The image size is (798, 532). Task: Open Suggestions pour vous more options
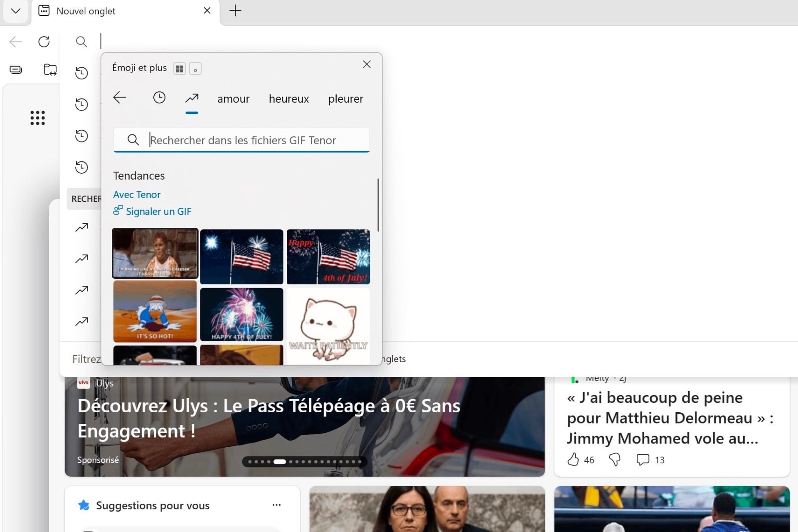coord(276,505)
